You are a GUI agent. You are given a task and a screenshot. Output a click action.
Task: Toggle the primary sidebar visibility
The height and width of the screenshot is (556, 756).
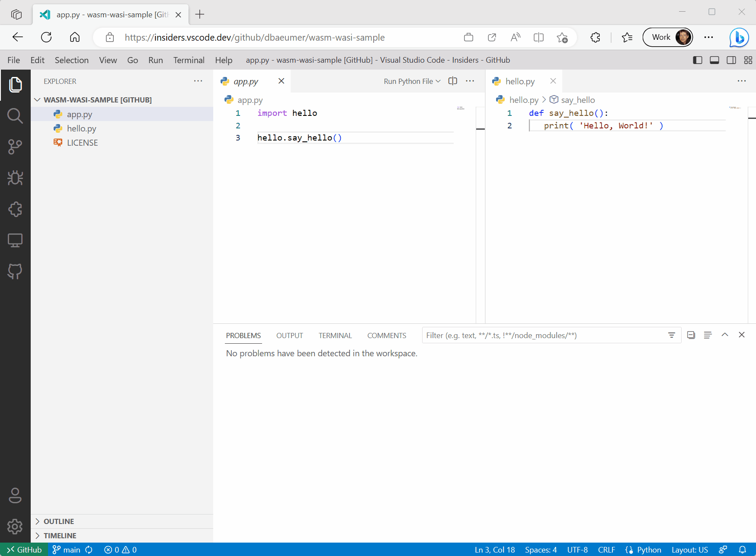[698, 60]
